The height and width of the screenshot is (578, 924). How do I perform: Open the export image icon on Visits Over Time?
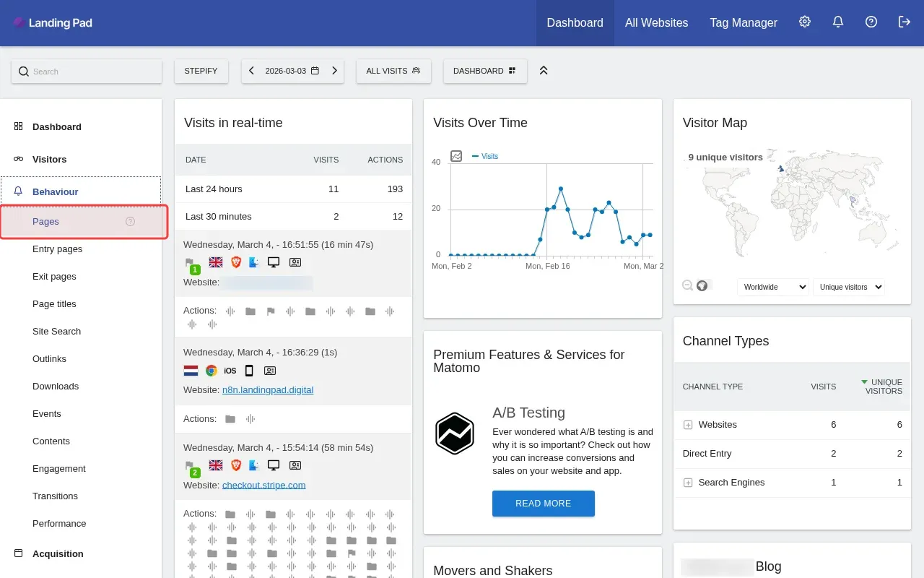pyautogui.click(x=456, y=155)
